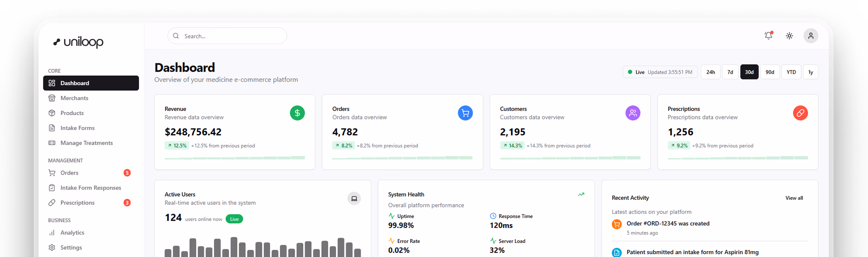Focus the Search input field
This screenshot has height=257, width=868.
(x=227, y=36)
